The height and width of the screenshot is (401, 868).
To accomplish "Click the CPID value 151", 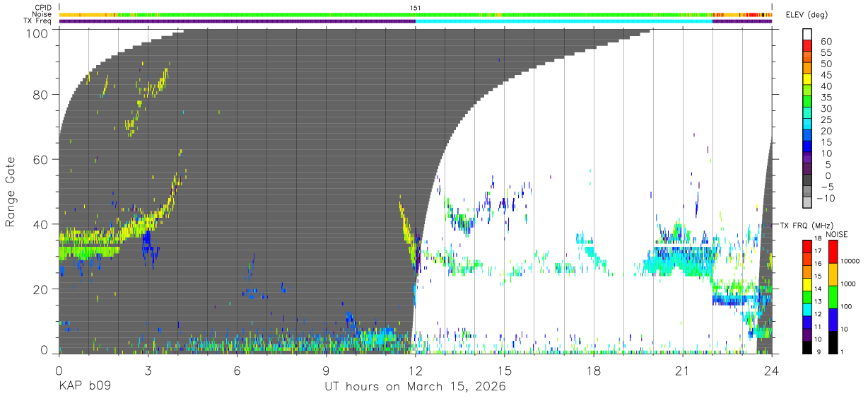I will [416, 8].
